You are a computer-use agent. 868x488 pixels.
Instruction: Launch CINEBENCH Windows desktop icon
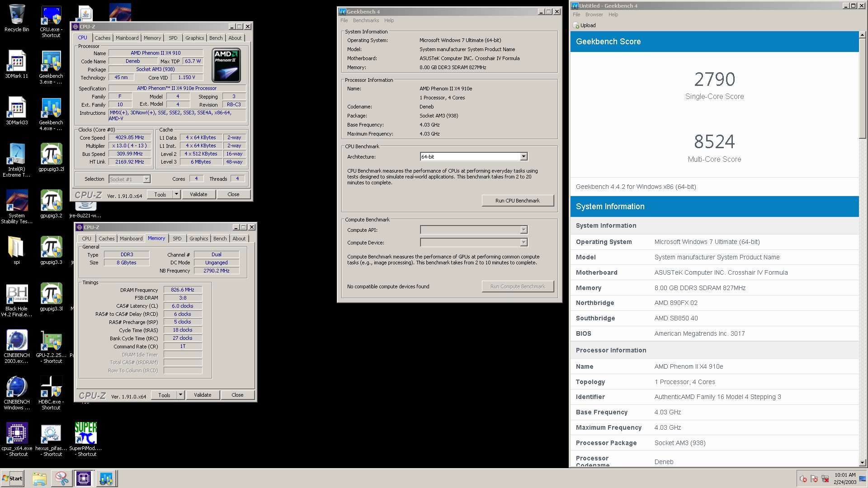(x=17, y=393)
